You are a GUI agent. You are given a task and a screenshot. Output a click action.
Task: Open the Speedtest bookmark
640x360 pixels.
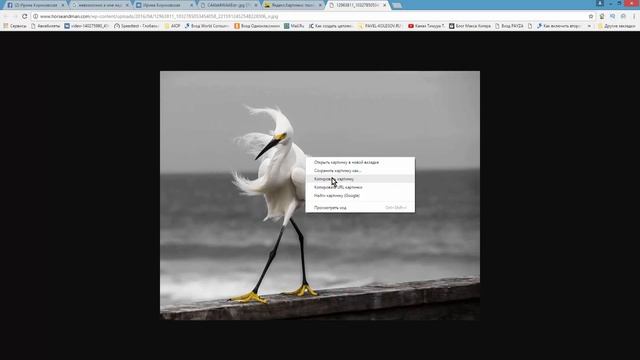coord(136,26)
